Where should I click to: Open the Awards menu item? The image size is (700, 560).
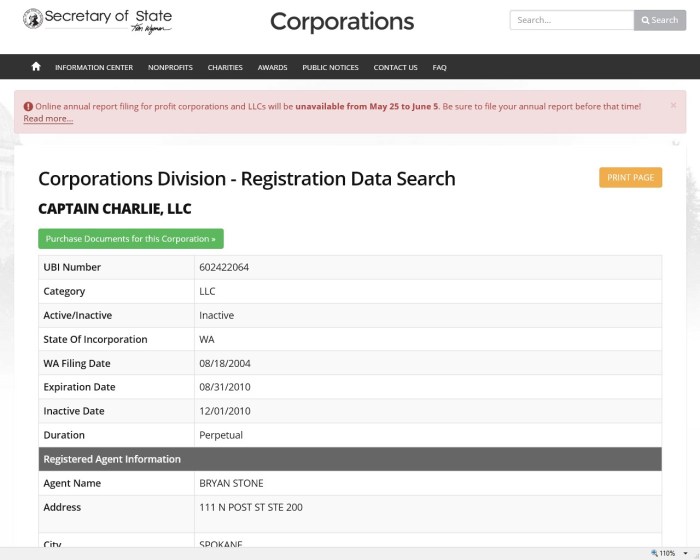[x=272, y=68]
